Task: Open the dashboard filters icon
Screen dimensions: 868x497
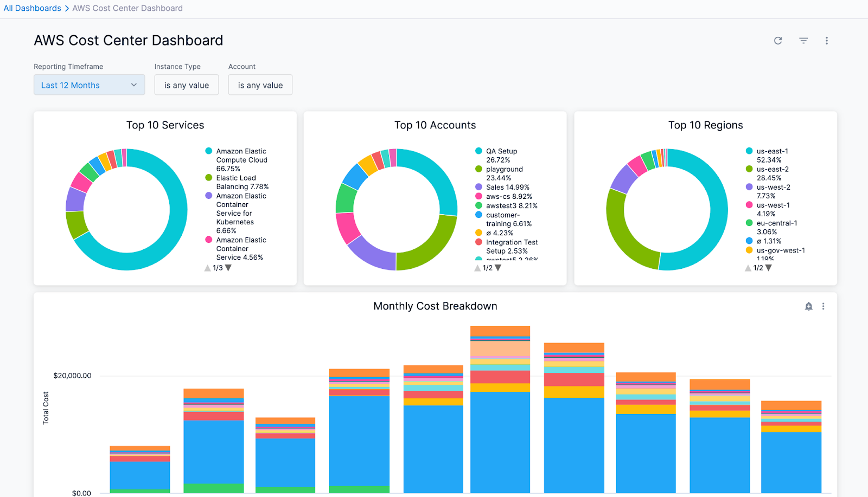Action: pos(803,41)
